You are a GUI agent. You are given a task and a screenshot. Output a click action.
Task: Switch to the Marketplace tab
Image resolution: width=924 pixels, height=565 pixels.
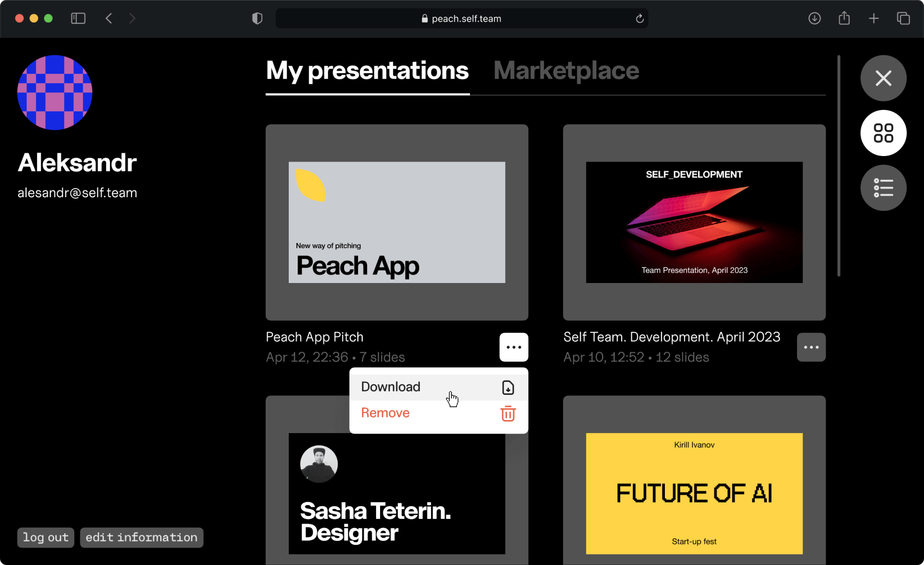566,71
